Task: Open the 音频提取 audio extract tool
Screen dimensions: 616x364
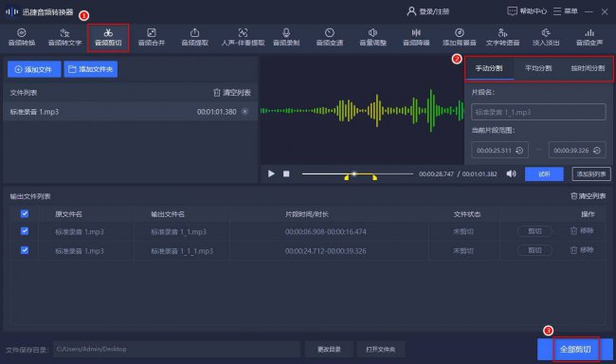Action: tap(195, 37)
